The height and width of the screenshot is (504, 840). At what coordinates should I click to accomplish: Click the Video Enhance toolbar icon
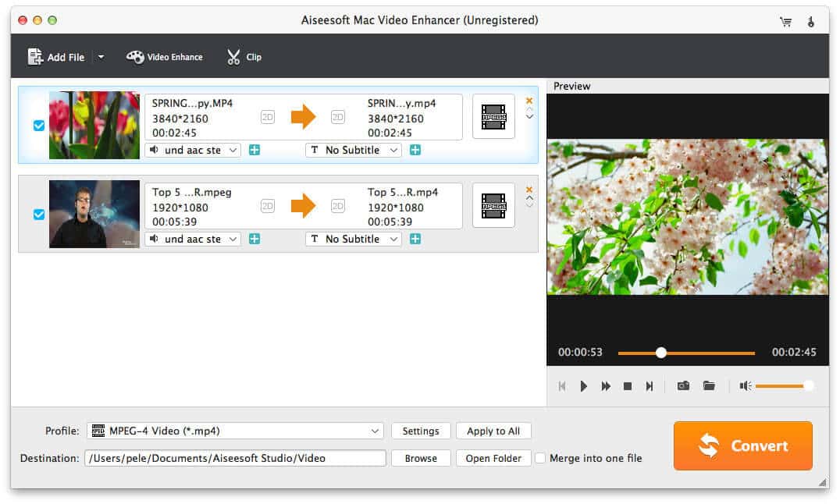coord(164,56)
